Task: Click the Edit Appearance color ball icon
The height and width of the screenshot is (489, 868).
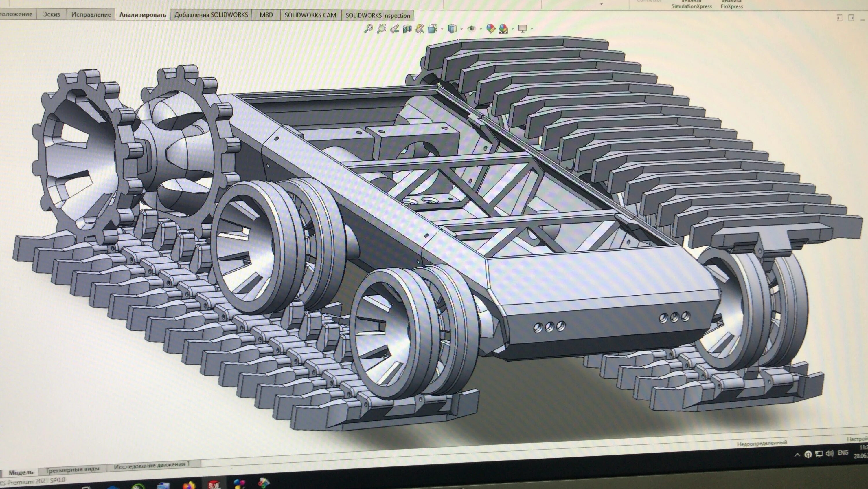Action: [x=491, y=29]
